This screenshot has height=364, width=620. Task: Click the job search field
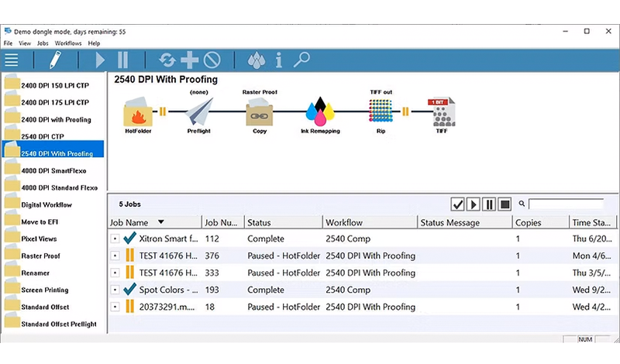coord(567,204)
